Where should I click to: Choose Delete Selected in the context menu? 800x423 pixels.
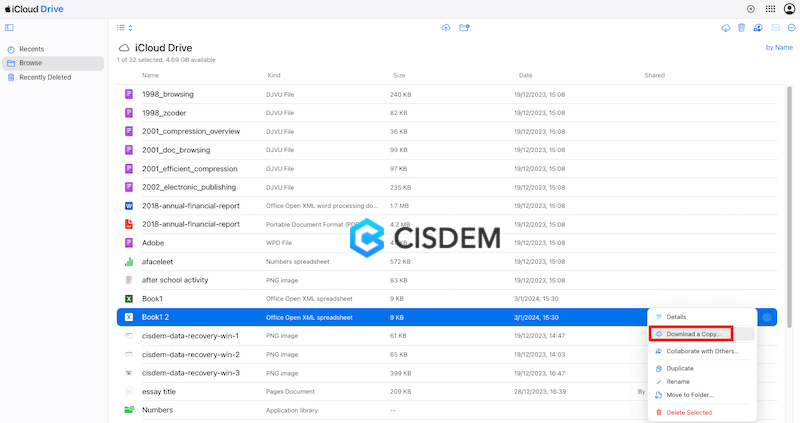click(689, 412)
